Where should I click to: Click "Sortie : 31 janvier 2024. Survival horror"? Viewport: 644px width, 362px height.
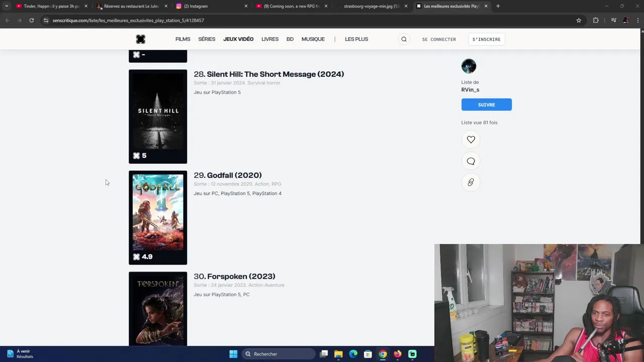click(237, 83)
